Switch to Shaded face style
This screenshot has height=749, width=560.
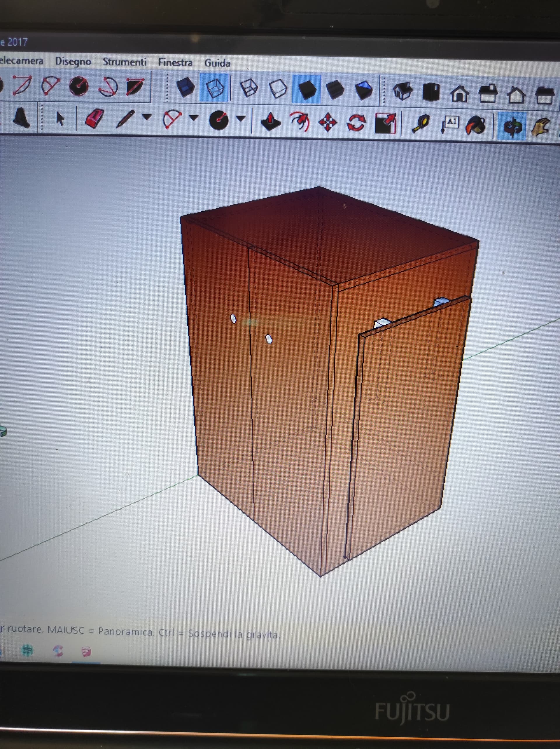click(307, 90)
